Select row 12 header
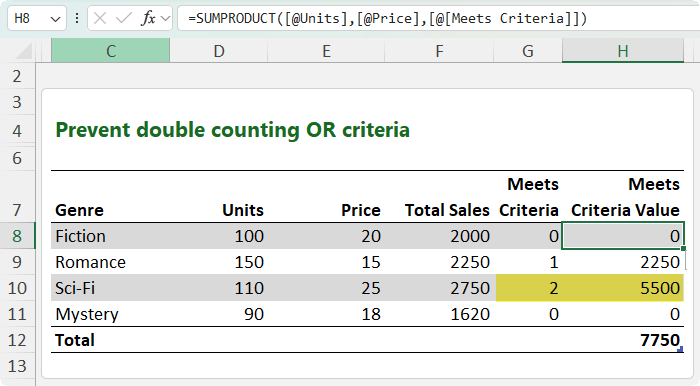This screenshot has width=700, height=386. point(17,340)
